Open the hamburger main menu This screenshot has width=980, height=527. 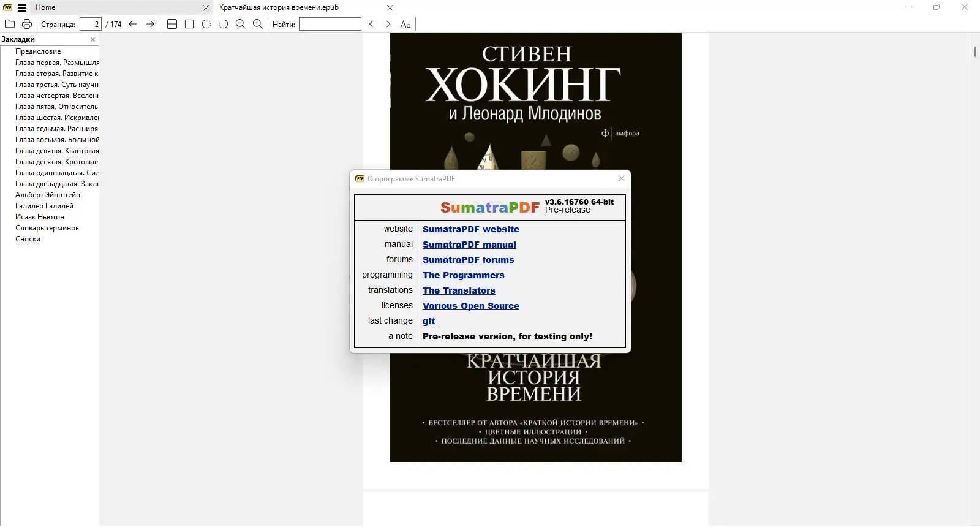(x=22, y=7)
